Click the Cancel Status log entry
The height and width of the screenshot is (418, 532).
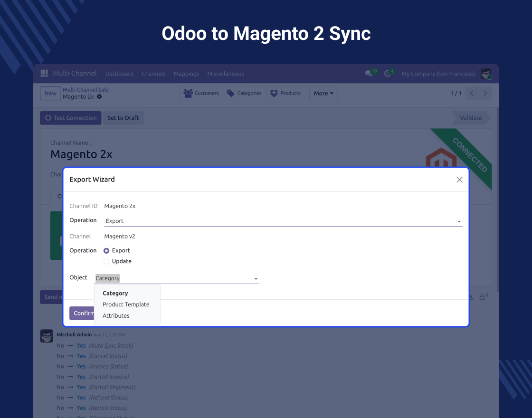click(x=92, y=356)
